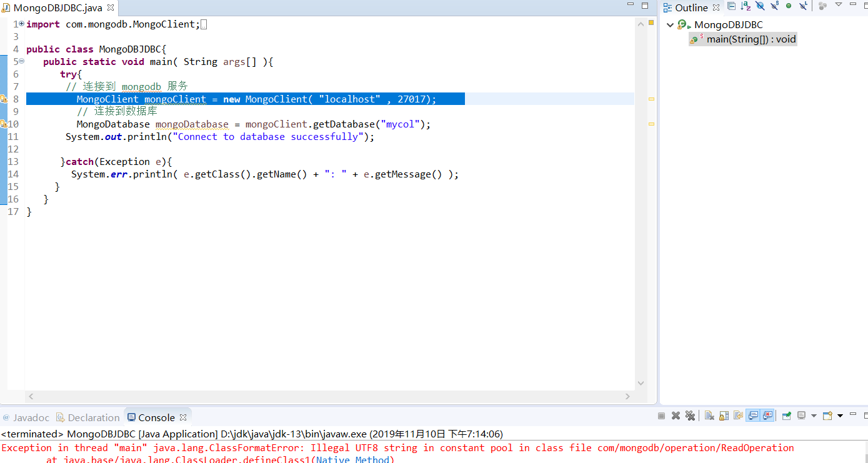The height and width of the screenshot is (463, 868).
Task: Minimize the Outline view
Action: [x=853, y=4]
